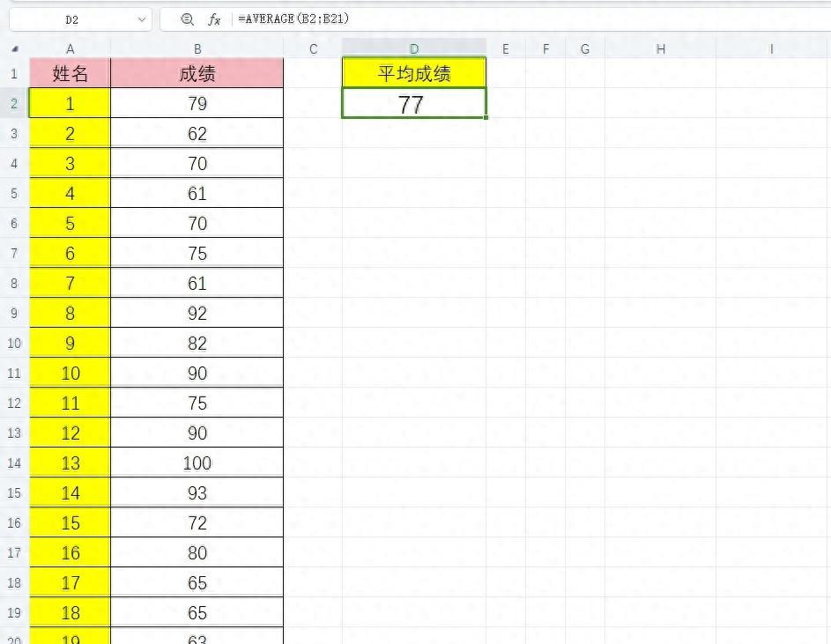831x644 pixels.
Task: Select cell B18 with score 65
Action: click(x=197, y=582)
